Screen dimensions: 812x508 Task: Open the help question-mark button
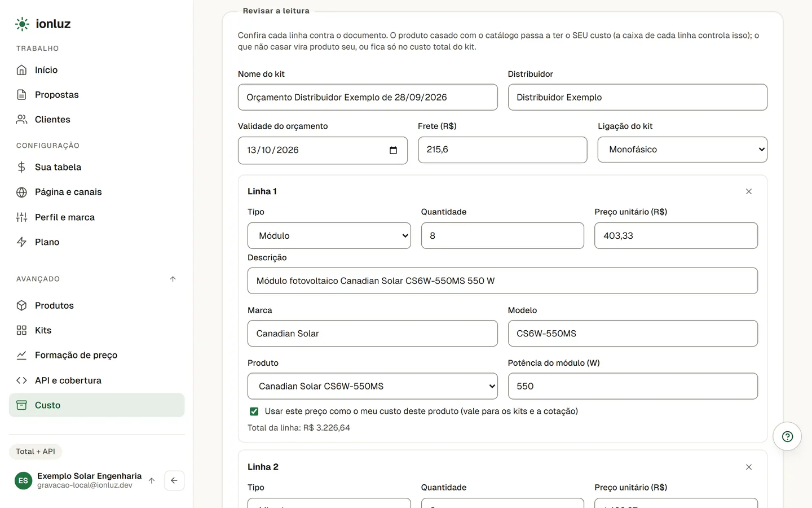coord(787,436)
